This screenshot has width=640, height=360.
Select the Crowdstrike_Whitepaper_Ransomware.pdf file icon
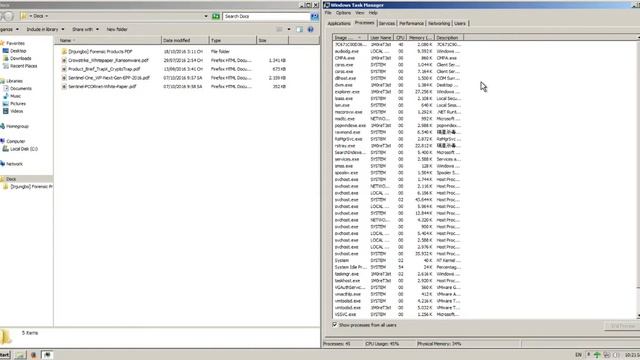[64, 60]
